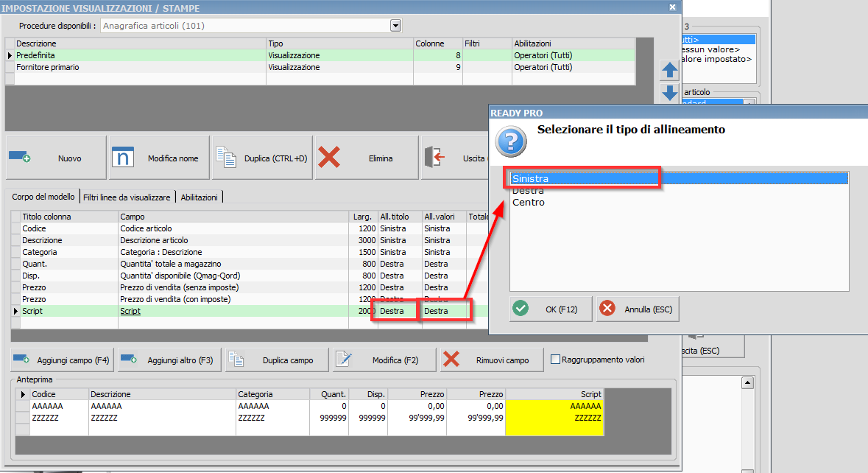Click All.valori Destra cell in Script row
868x473 pixels.
click(444, 311)
